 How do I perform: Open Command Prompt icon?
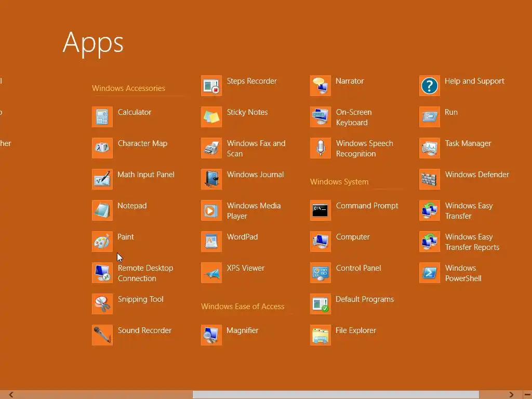point(321,211)
